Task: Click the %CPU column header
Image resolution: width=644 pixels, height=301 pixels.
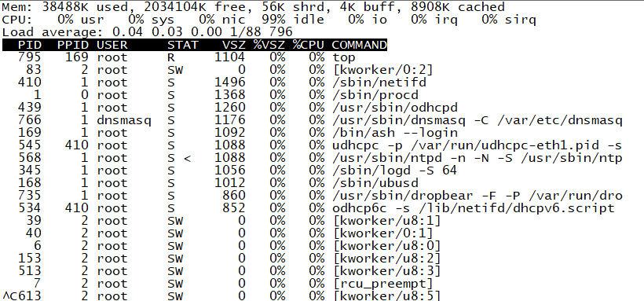Action: (x=309, y=45)
